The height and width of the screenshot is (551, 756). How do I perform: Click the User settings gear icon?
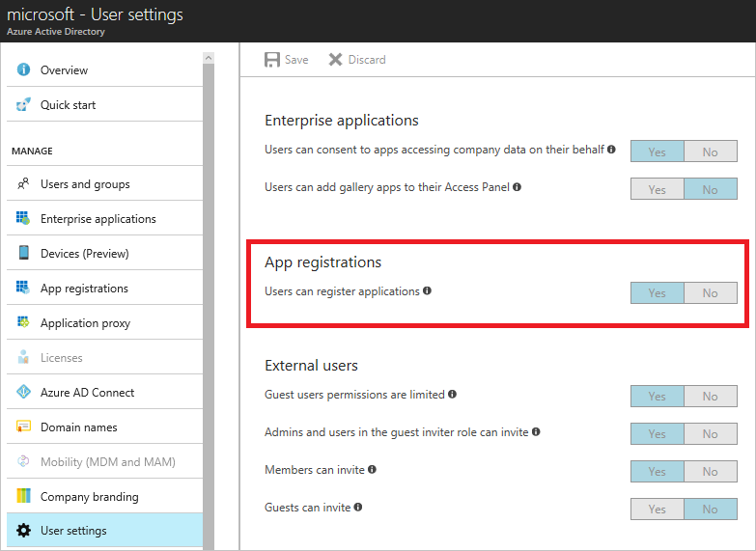point(23,531)
